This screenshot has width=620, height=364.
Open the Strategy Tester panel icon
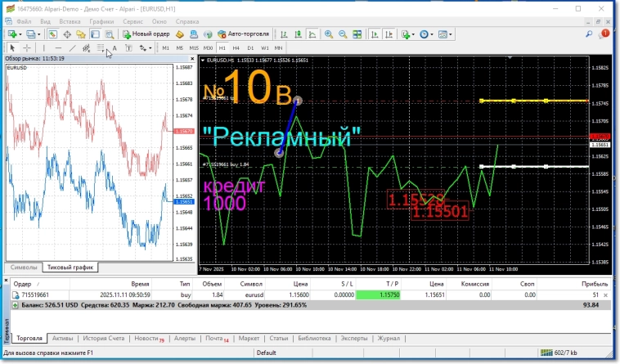pyautogui.click(x=109, y=34)
